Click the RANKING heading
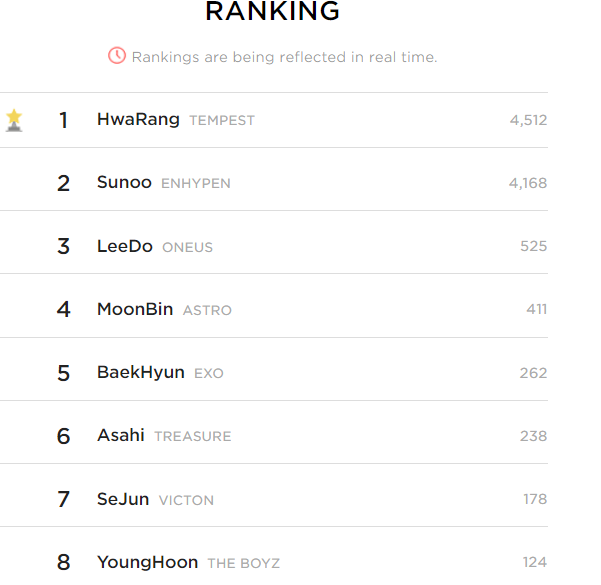 [273, 11]
